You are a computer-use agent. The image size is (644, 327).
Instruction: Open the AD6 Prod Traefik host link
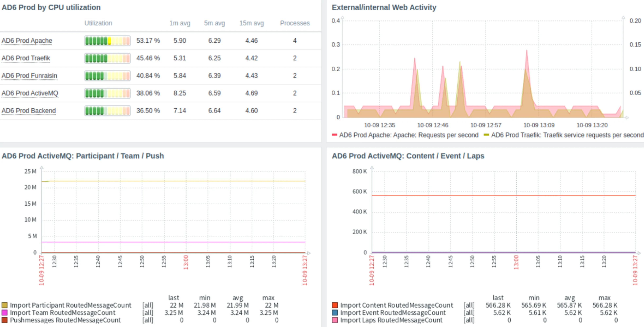coord(26,58)
